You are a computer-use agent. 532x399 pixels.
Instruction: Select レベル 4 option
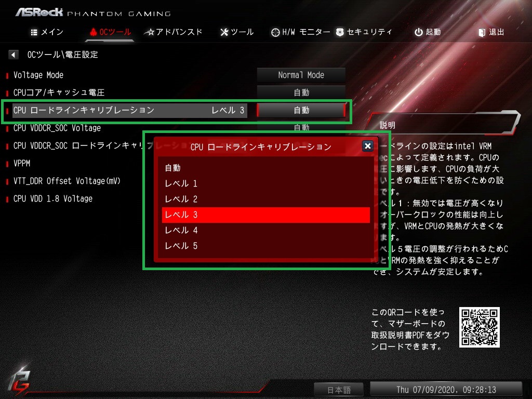click(x=265, y=230)
